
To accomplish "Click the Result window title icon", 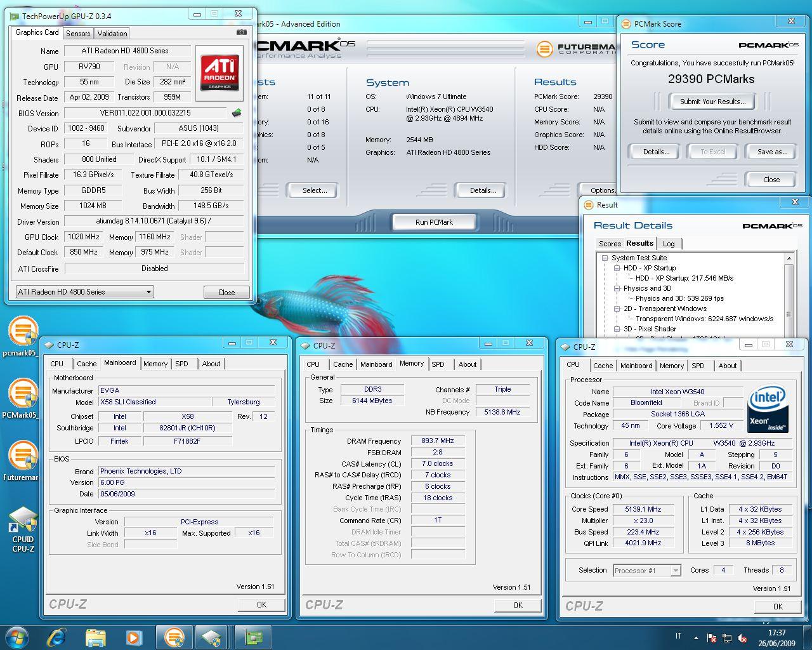I will click(589, 204).
